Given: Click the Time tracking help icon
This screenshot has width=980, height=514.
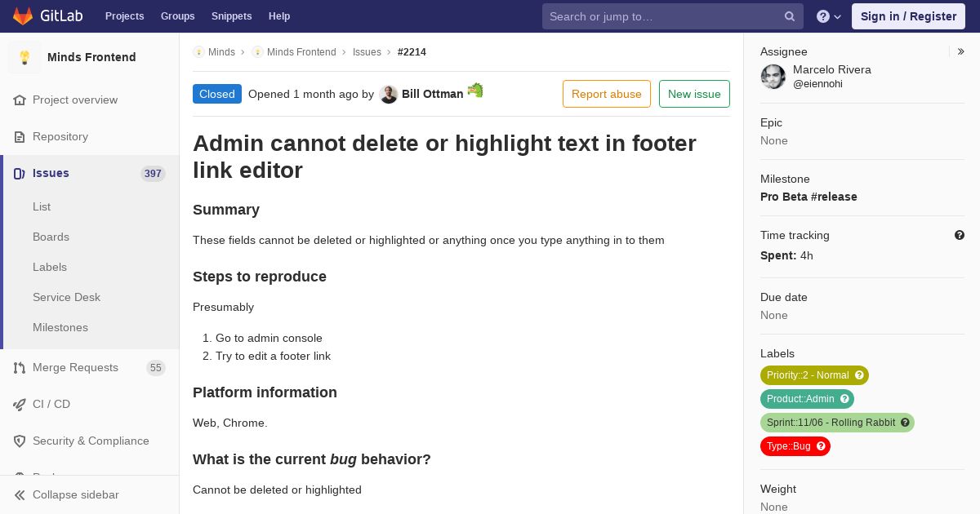Looking at the screenshot, I should click(x=960, y=235).
